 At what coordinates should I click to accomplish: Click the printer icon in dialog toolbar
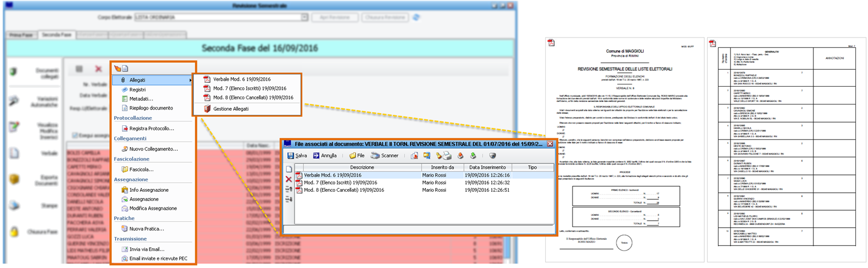click(x=447, y=156)
